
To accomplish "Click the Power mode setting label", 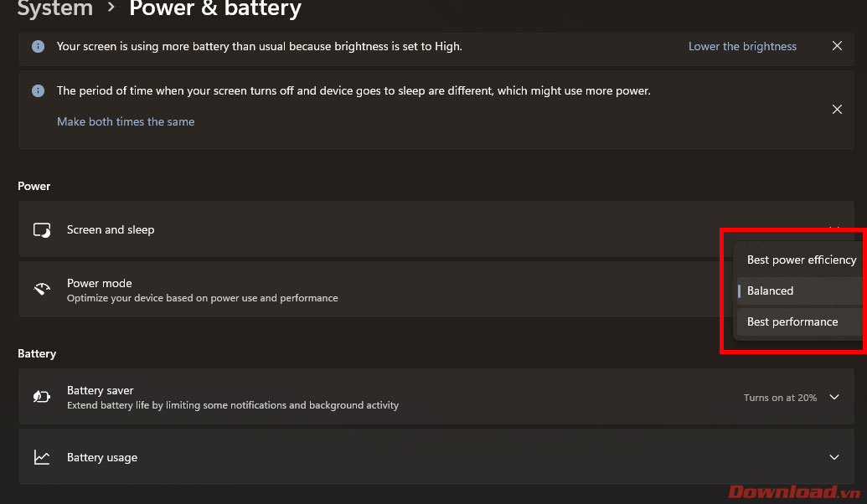I will (x=100, y=284).
